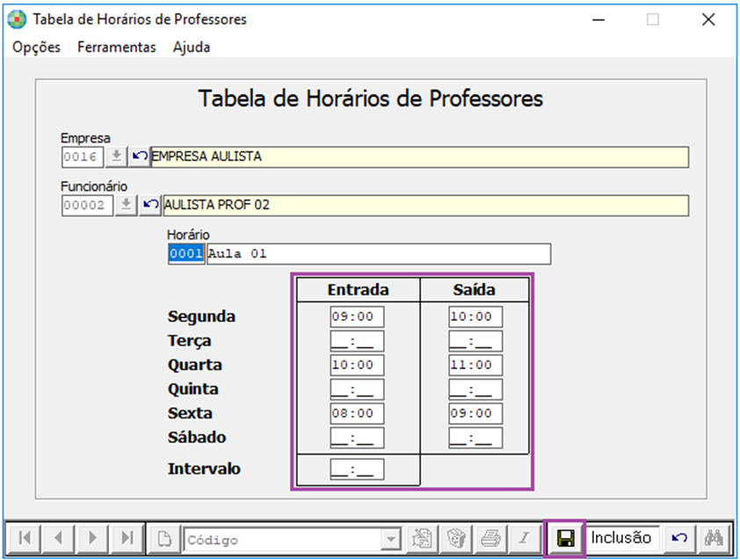Click Segunda Entrada time field
Image resolution: width=740 pixels, height=560 pixels.
pyautogui.click(x=358, y=316)
